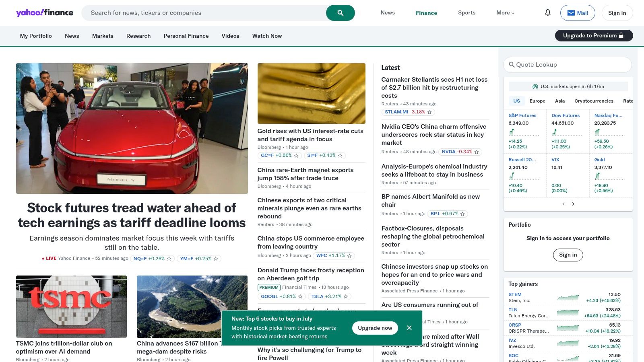Screen dimensions: 644x362
Task: Go to previous market summary page arrow
Action: [563, 204]
